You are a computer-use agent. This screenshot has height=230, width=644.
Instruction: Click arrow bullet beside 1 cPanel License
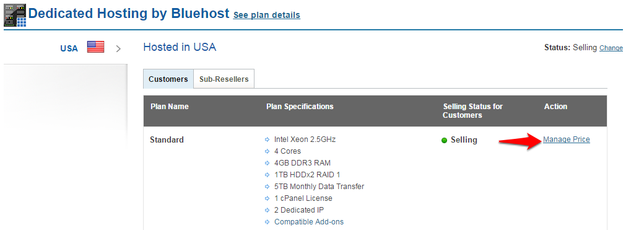pos(268,199)
